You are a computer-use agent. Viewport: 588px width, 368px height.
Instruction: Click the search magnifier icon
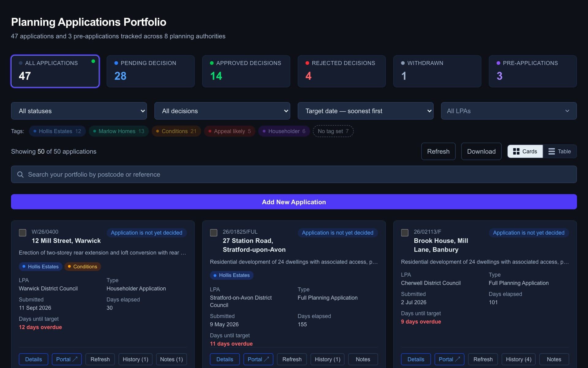pos(21,174)
